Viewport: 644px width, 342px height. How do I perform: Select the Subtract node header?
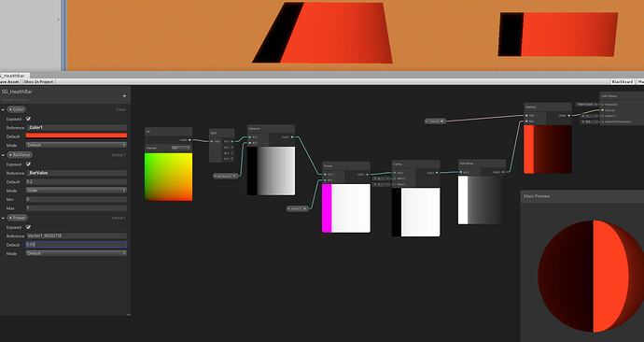point(271,129)
